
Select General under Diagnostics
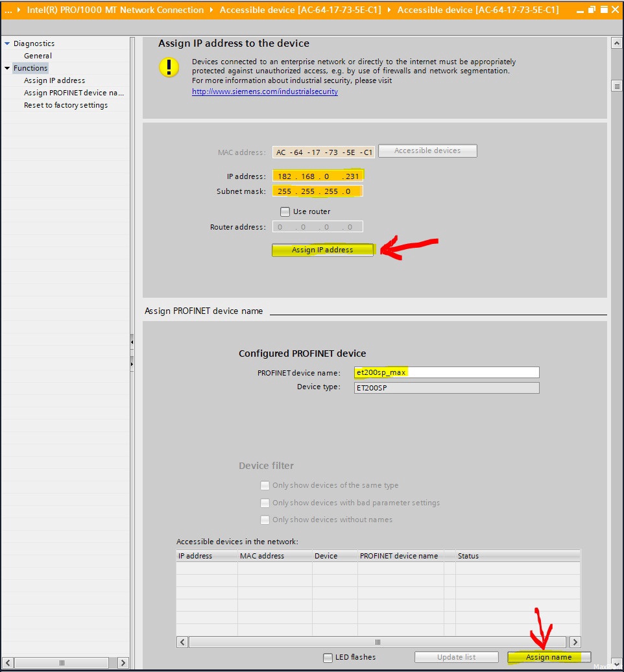(x=38, y=56)
